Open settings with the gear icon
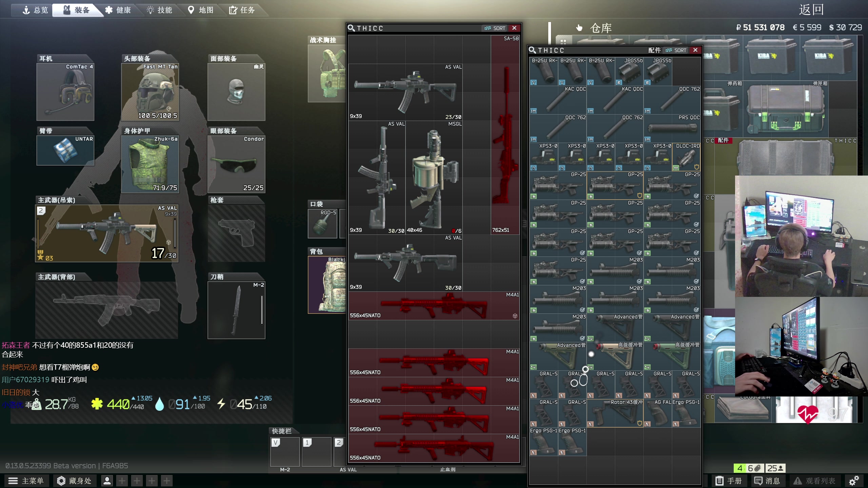 [x=854, y=481]
